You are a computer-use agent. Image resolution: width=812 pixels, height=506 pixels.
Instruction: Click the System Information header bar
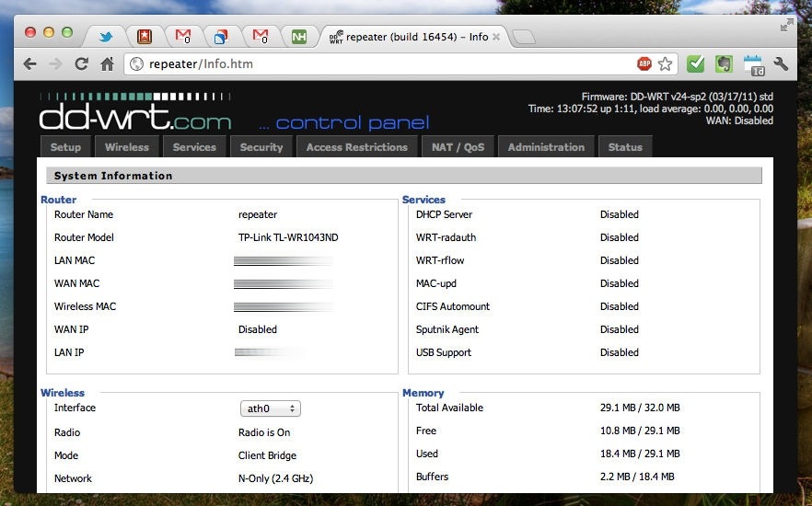(x=404, y=176)
